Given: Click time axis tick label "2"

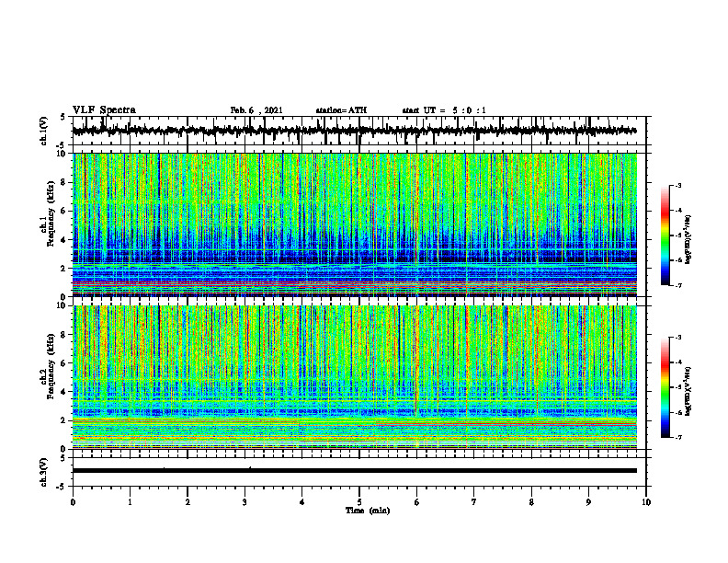Looking at the screenshot, I should click(188, 502).
